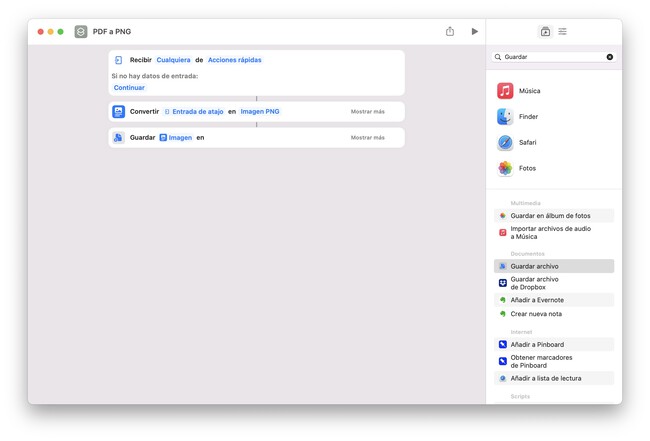Choose Guardar en álbum de fotos action
Viewport: 650px width, 441px height.
click(x=550, y=216)
